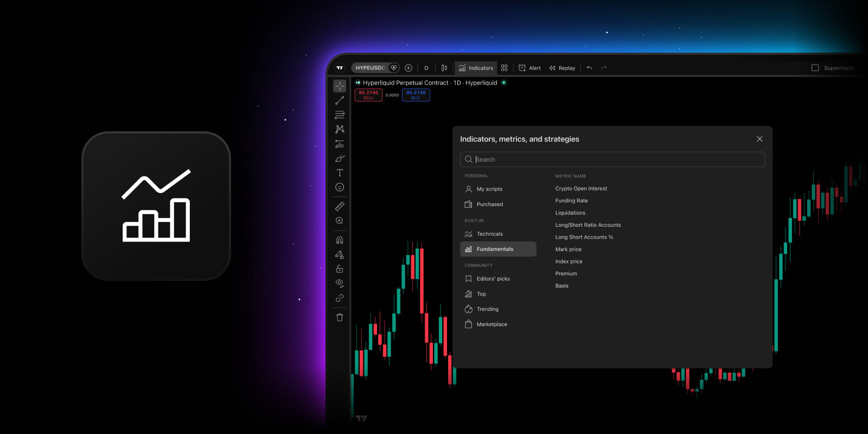Show Trending community scripts
This screenshot has height=434, width=868.
498,309
